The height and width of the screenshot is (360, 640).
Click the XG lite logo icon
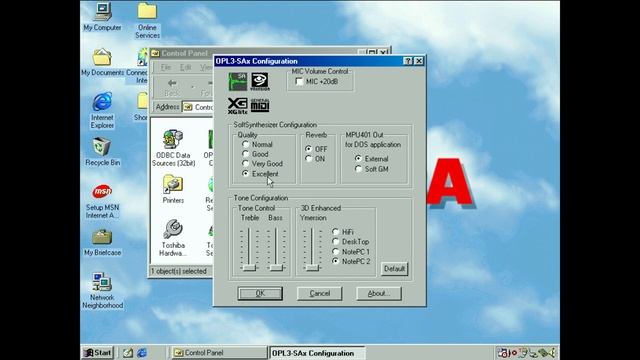pos(238,105)
